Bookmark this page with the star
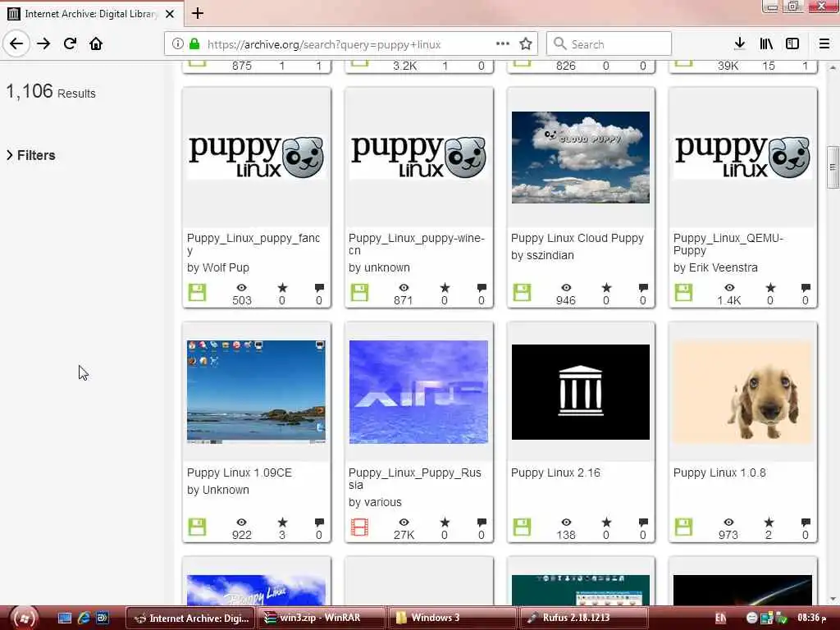840x630 pixels. tap(526, 44)
